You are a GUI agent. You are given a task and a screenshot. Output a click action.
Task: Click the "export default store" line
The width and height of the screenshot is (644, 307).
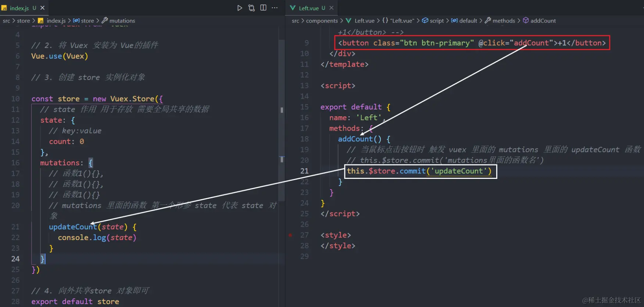click(x=75, y=301)
